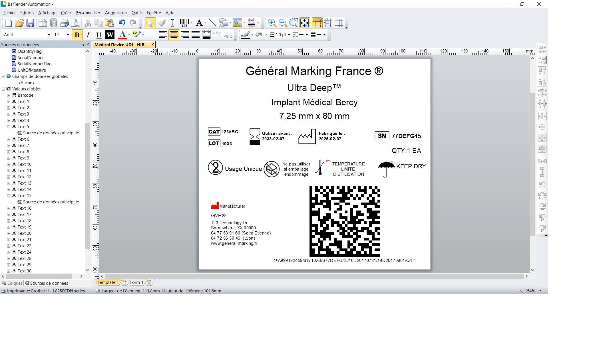Toggle the grid display icon

pyautogui.click(x=339, y=23)
